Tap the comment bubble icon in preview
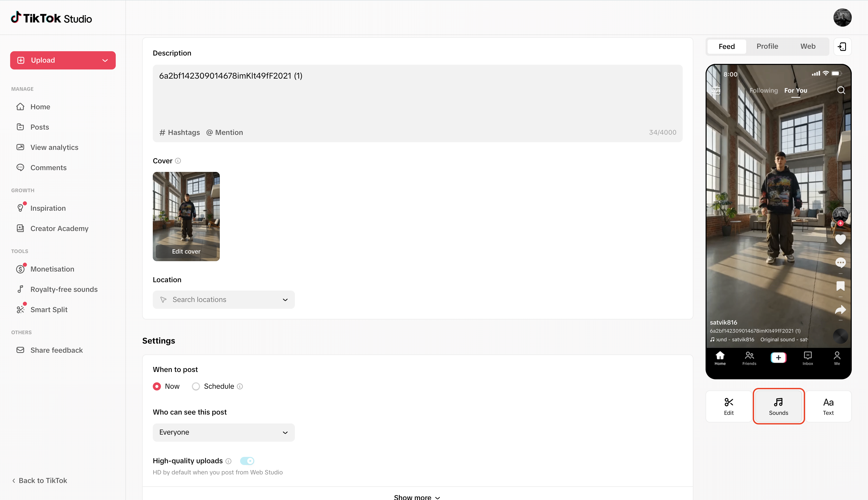The height and width of the screenshot is (500, 868). [x=840, y=263]
